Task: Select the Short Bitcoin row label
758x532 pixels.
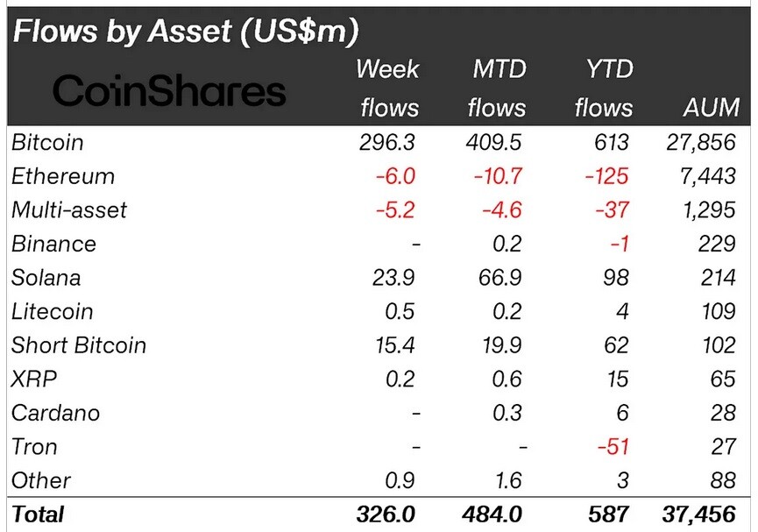Action: [x=78, y=346]
